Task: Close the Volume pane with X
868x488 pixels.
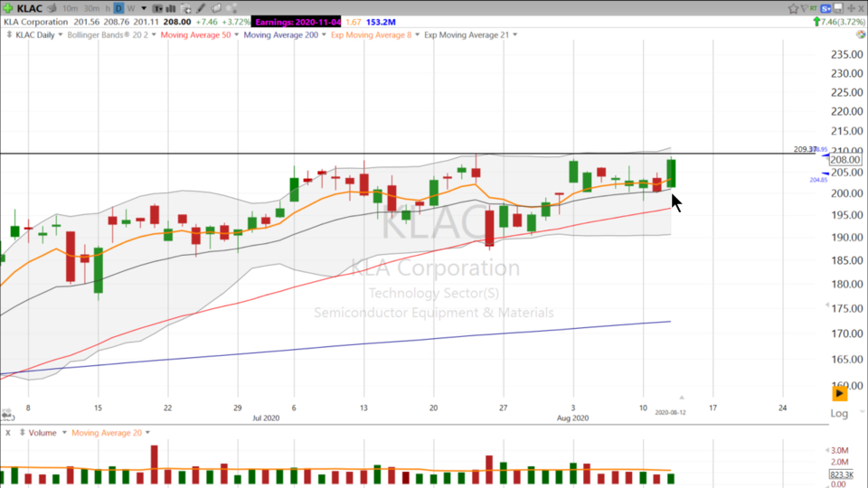Action: [x=7, y=433]
